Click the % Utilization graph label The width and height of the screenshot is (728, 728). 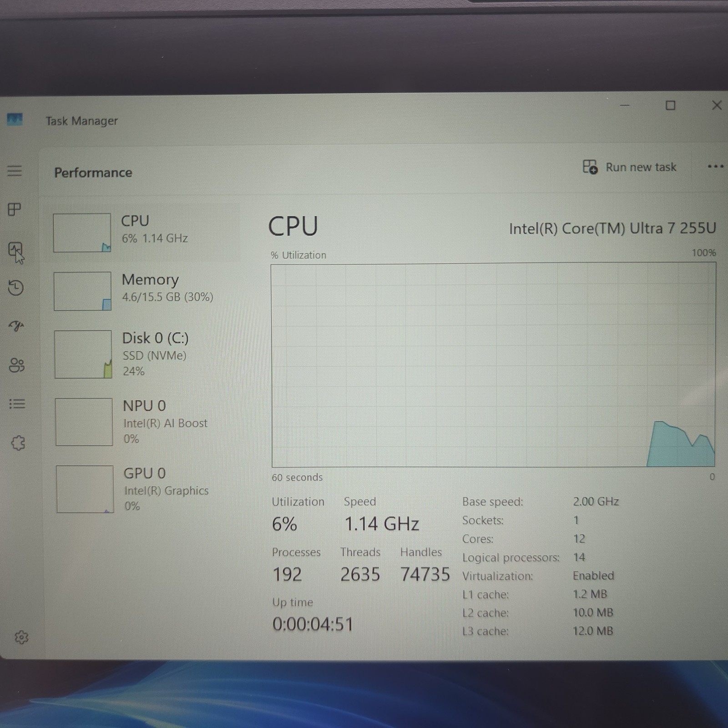(298, 255)
